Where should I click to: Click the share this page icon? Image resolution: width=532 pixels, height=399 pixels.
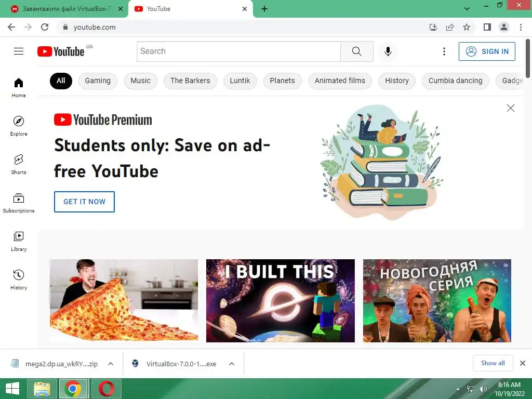(450, 27)
